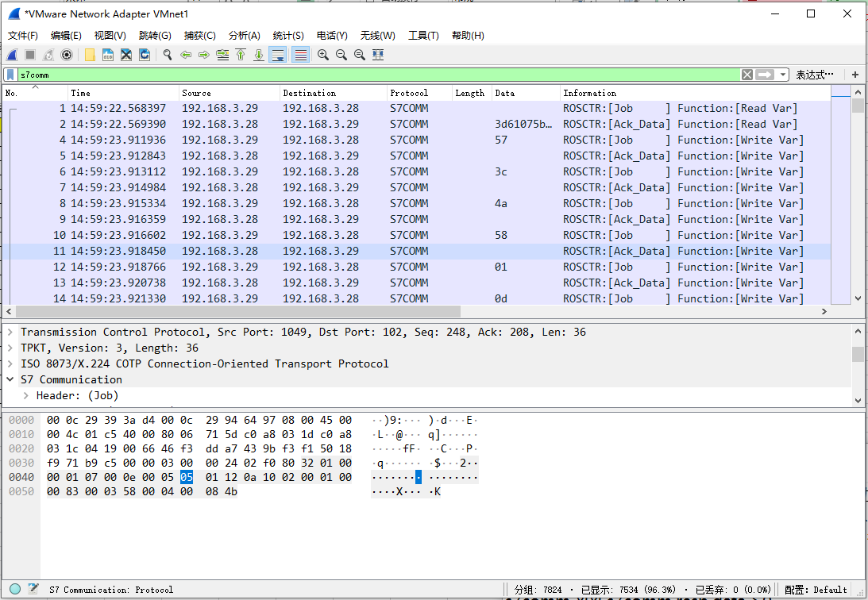The height and width of the screenshot is (600, 868).
Task: Expand the Transmission Control Protocol tree node
Action: pos(10,332)
